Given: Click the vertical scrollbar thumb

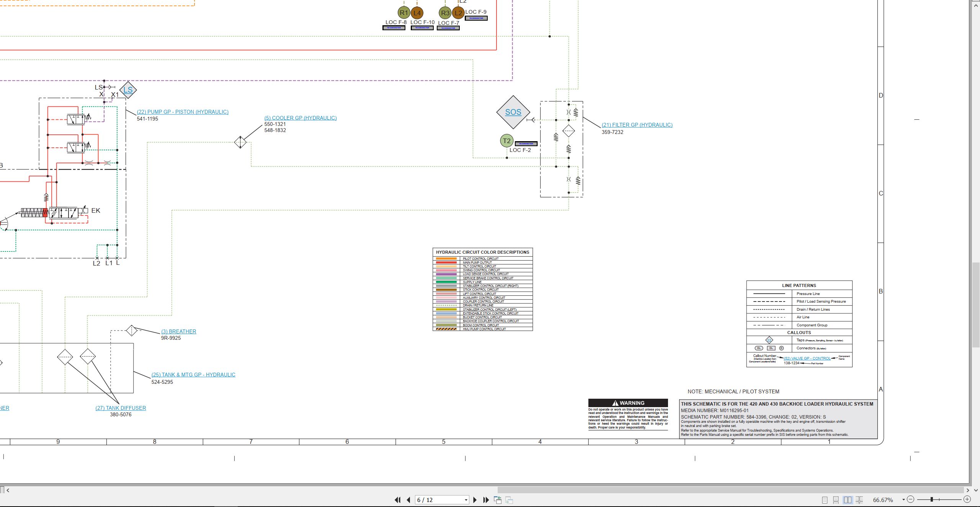Looking at the screenshot, I should click(x=976, y=305).
